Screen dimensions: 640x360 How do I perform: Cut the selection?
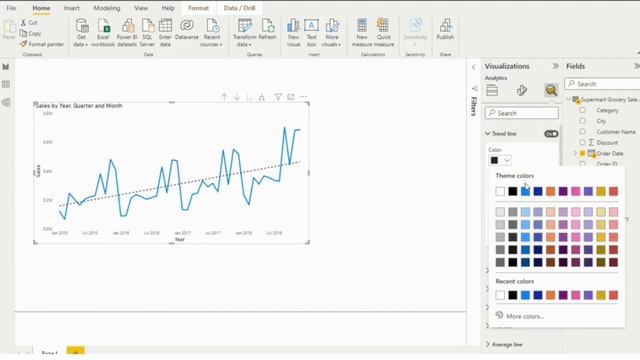(29, 23)
